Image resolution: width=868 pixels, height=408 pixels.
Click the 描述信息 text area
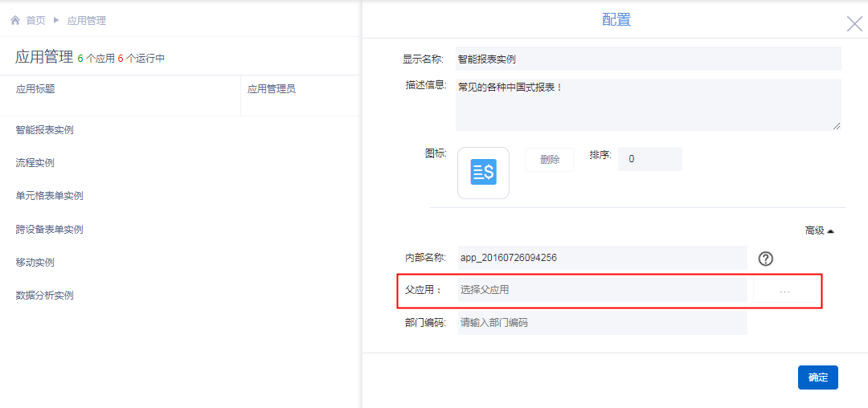[648, 104]
